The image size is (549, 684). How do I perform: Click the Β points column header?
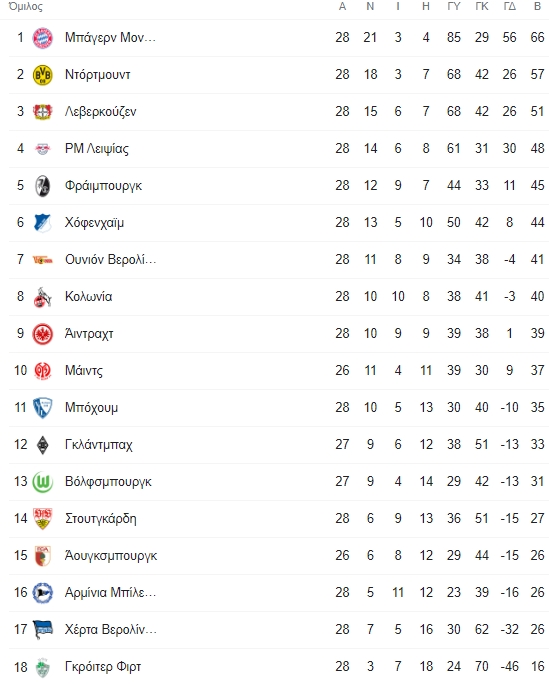point(537,7)
